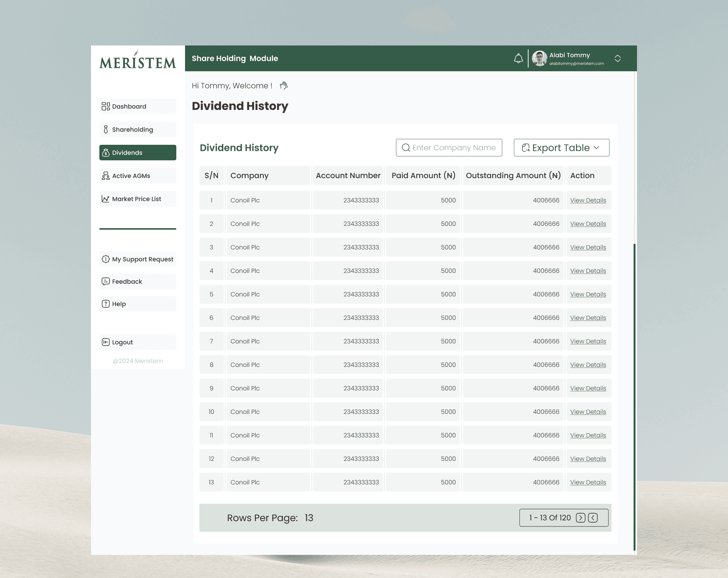This screenshot has width=728, height=578.
Task: Click the green vertical scrollbar
Action: point(634,396)
